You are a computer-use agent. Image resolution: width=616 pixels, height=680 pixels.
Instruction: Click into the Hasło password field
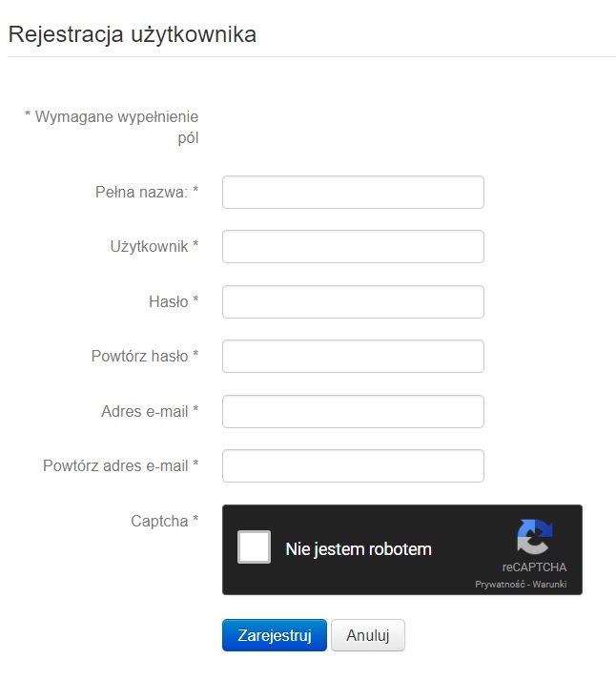[x=353, y=301]
